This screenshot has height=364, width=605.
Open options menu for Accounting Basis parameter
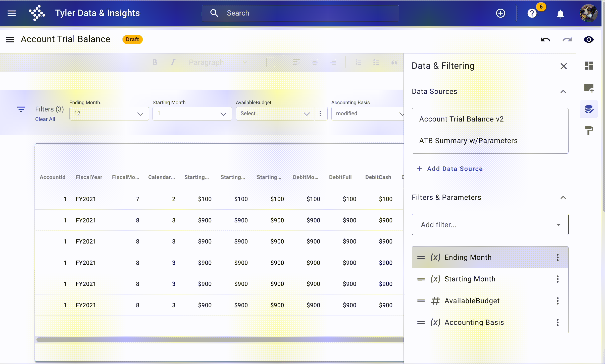point(558,322)
